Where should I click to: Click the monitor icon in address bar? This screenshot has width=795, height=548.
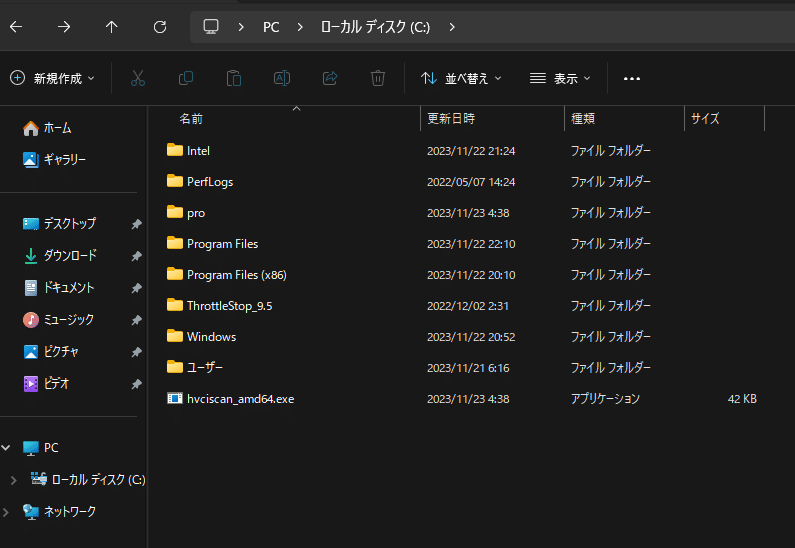[211, 26]
